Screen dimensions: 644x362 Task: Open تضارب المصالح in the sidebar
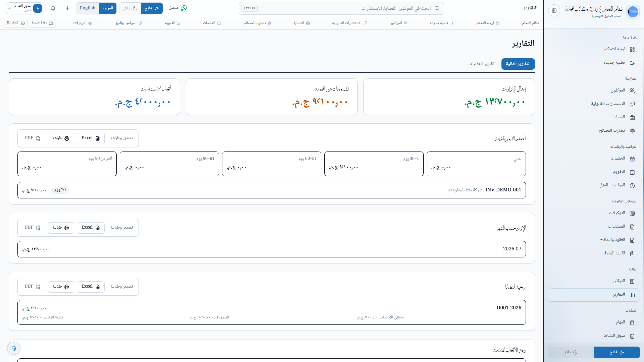594,131
